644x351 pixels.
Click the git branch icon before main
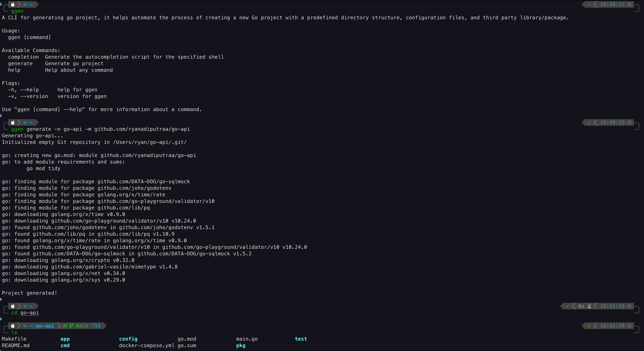point(71,326)
